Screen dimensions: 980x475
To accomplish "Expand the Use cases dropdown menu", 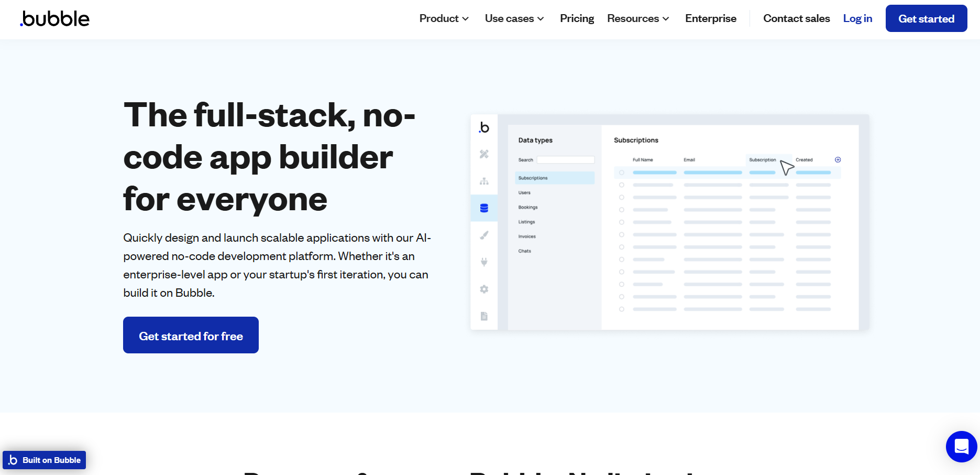I will tap(514, 18).
